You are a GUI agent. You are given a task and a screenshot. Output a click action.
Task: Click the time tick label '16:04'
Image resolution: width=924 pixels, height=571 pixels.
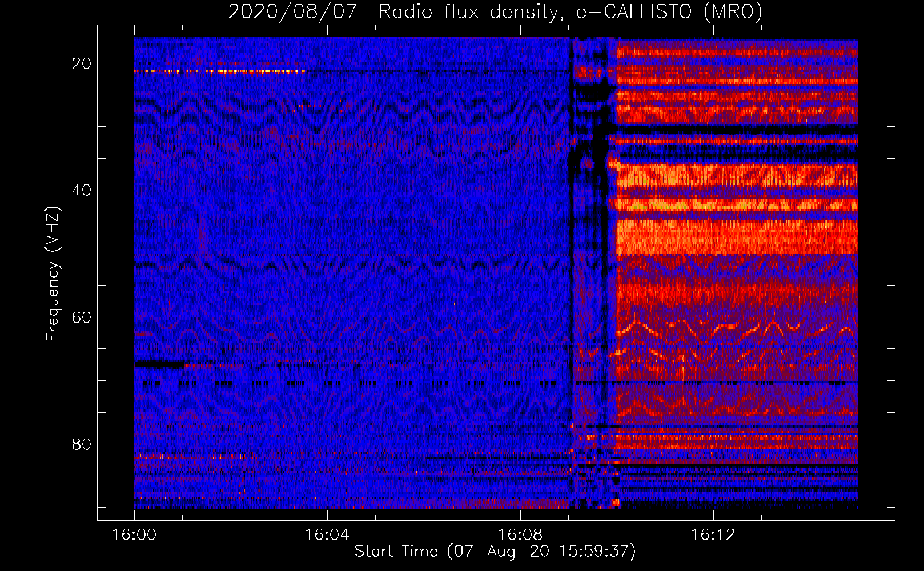(327, 534)
